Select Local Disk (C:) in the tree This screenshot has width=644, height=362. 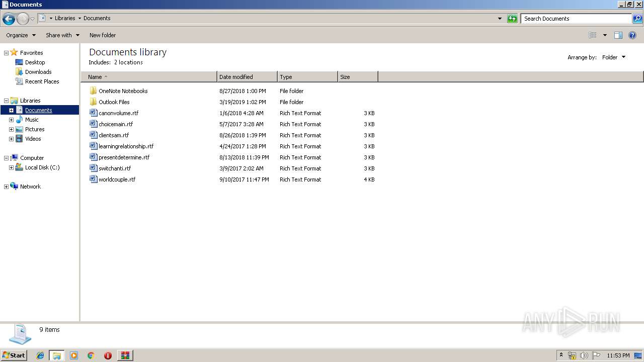click(42, 167)
